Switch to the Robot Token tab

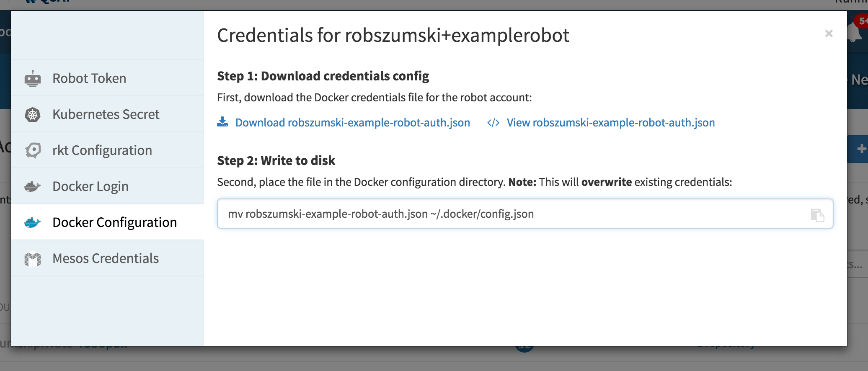click(89, 79)
